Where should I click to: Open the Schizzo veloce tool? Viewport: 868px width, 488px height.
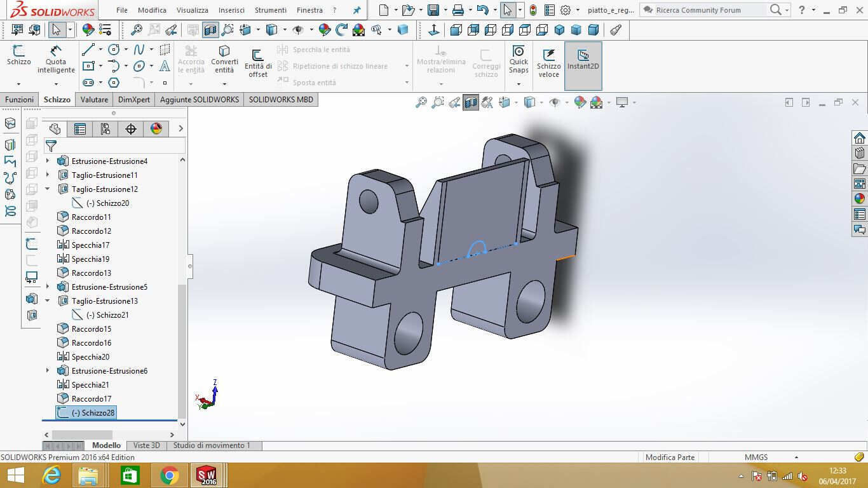[549, 64]
